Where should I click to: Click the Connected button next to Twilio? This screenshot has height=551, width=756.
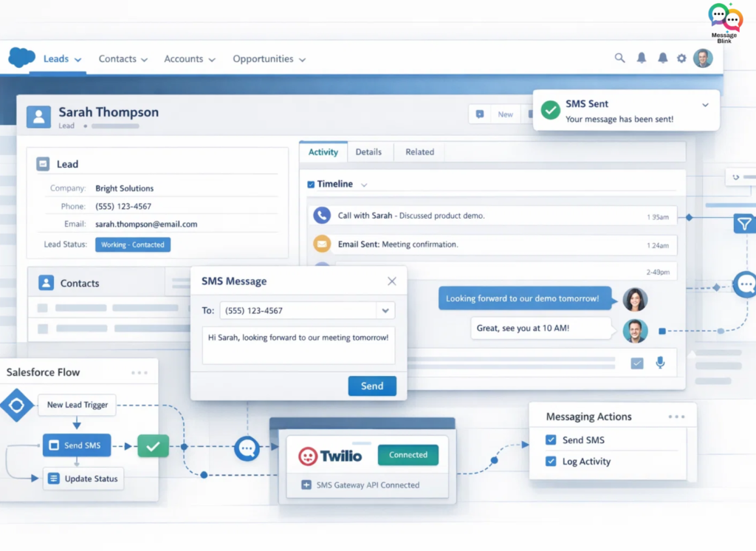408,456
